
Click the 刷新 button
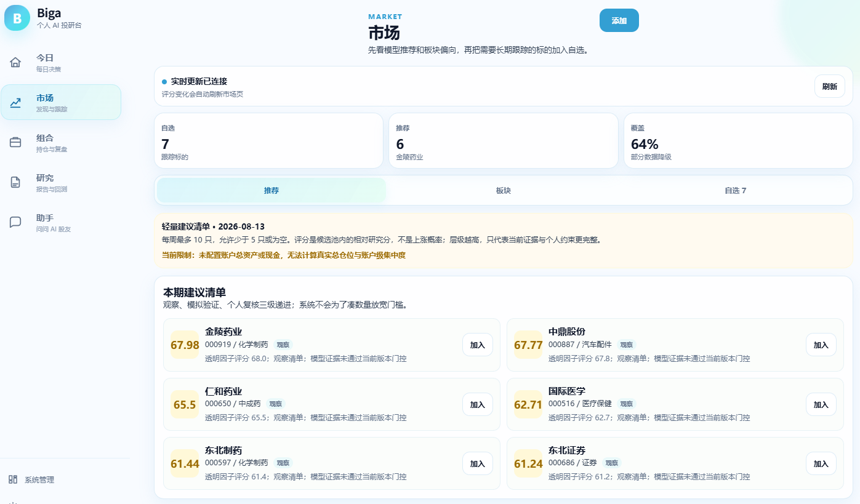(x=830, y=86)
